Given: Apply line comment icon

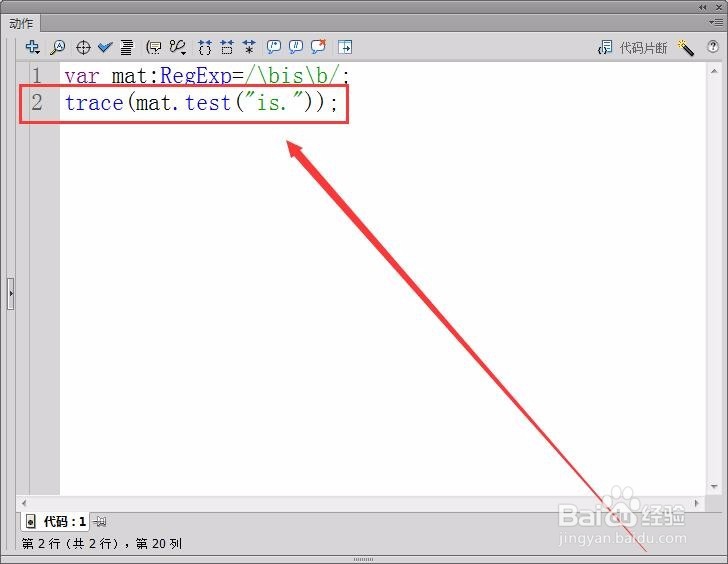Looking at the screenshot, I should coord(295,47).
